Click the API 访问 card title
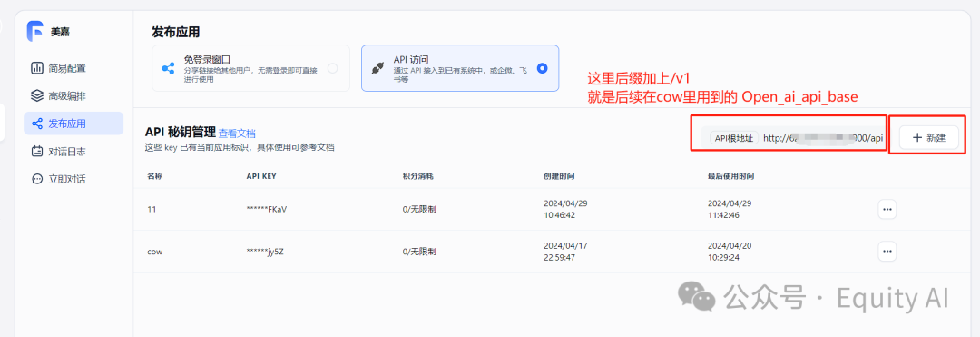This screenshot has height=337, width=980. 411,59
